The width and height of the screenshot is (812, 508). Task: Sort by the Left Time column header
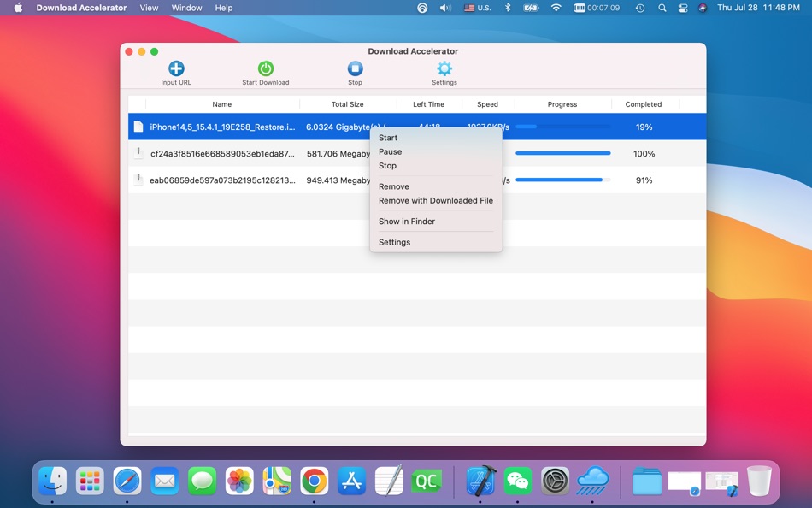tap(428, 104)
